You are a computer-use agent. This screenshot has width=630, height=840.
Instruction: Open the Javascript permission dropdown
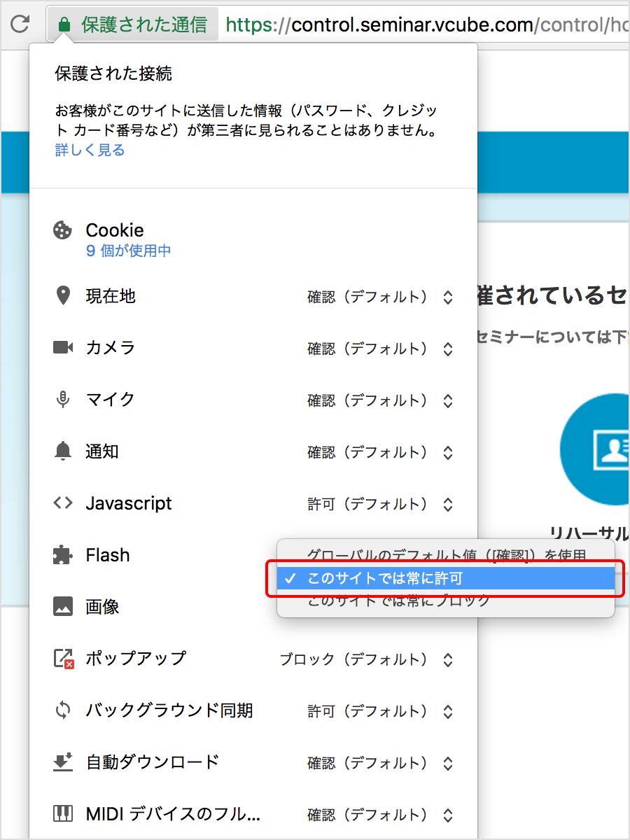(x=381, y=504)
